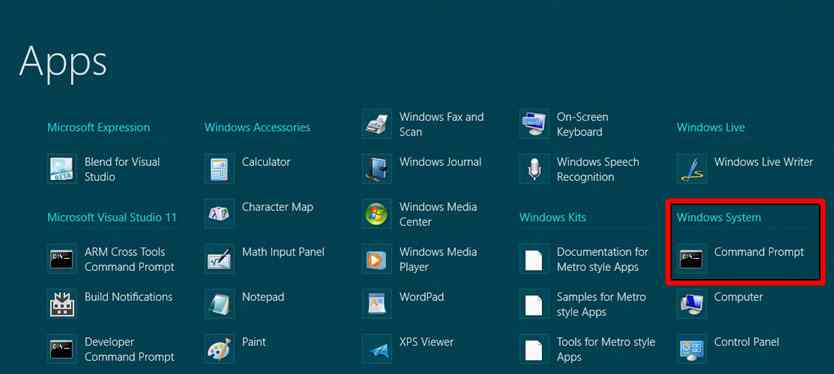Open the Notepad icon
The image size is (834, 374).
tap(219, 304)
